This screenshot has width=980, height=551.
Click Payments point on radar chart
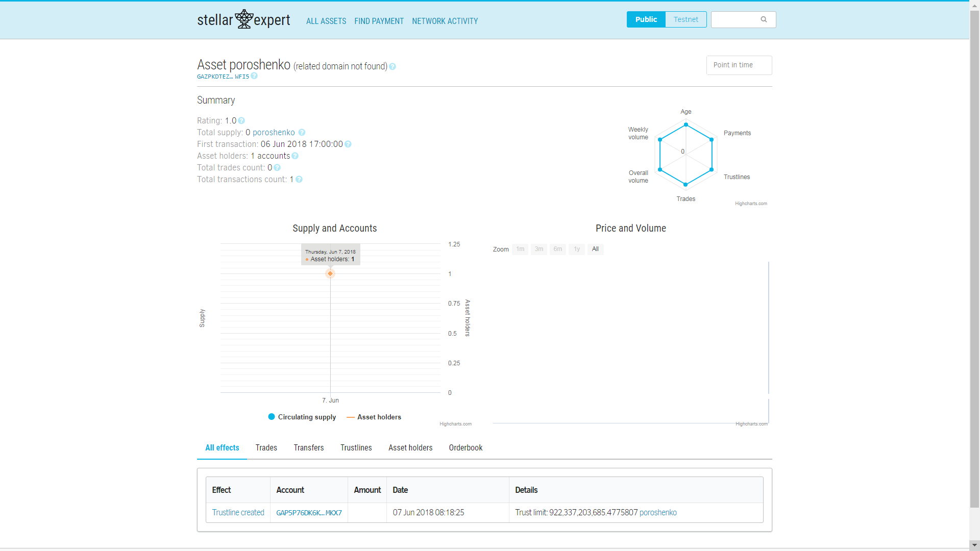(x=712, y=140)
